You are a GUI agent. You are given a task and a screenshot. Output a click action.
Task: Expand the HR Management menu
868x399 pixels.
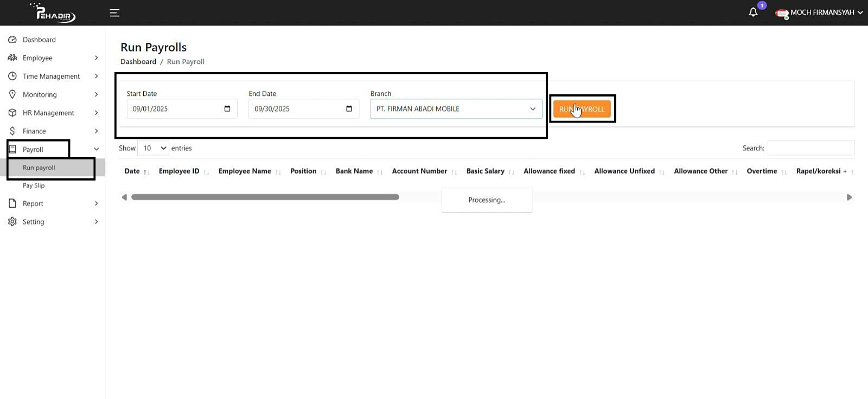coord(53,113)
